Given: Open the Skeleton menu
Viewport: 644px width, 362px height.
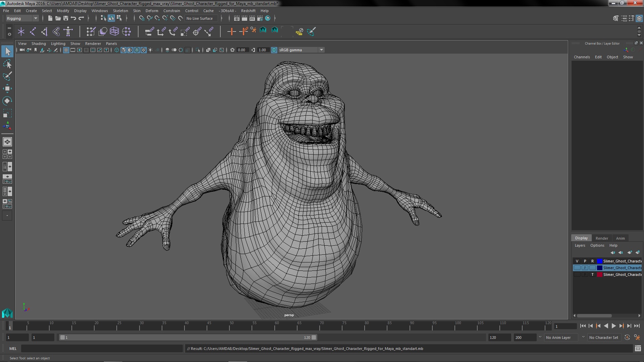Looking at the screenshot, I should 120,11.
